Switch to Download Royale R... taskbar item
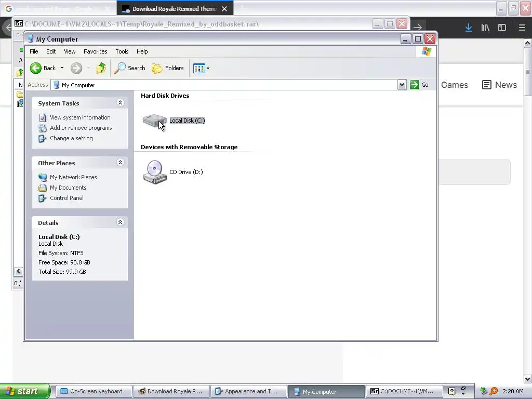 point(170,391)
